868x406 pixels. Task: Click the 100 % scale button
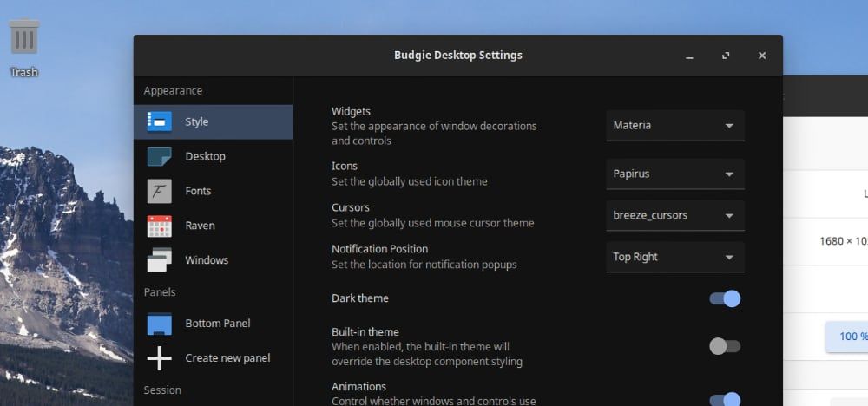pyautogui.click(x=849, y=336)
